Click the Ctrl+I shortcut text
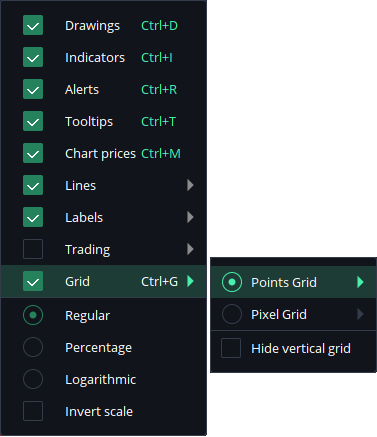The width and height of the screenshot is (377, 437). pyautogui.click(x=157, y=58)
